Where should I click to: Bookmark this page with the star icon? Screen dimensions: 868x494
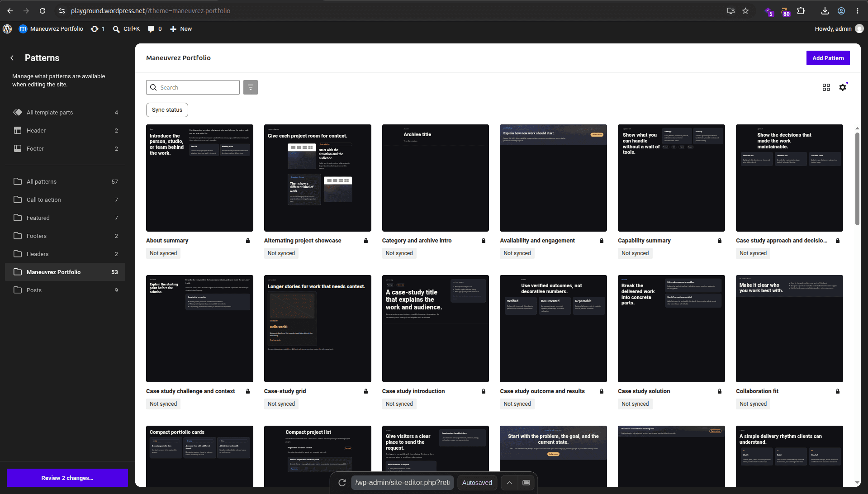(745, 11)
